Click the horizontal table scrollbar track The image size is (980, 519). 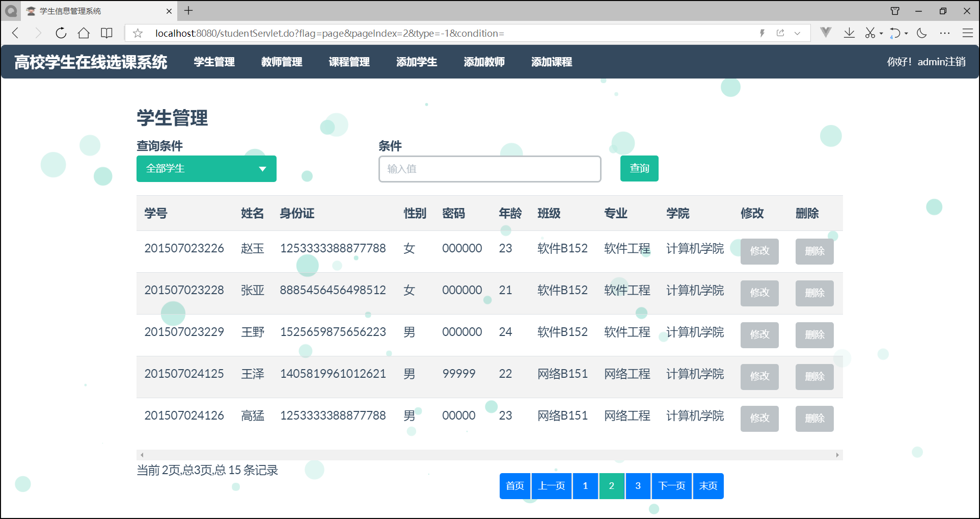(x=489, y=455)
